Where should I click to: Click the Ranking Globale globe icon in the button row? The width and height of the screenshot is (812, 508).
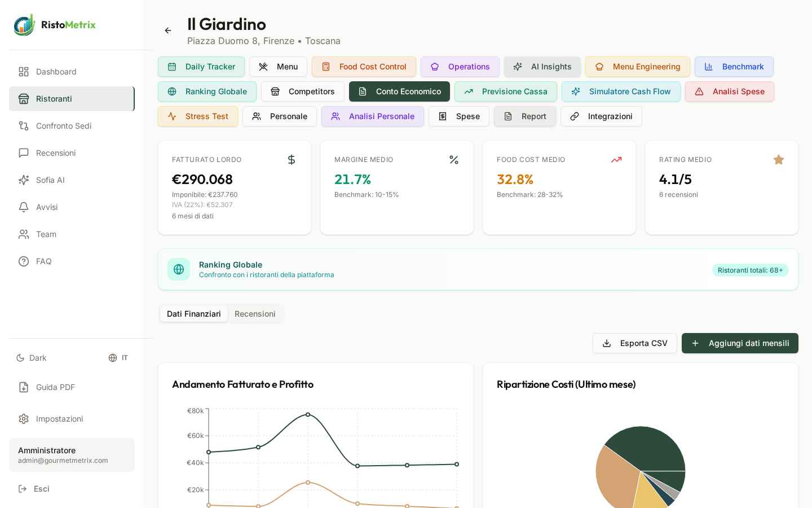pyautogui.click(x=172, y=91)
